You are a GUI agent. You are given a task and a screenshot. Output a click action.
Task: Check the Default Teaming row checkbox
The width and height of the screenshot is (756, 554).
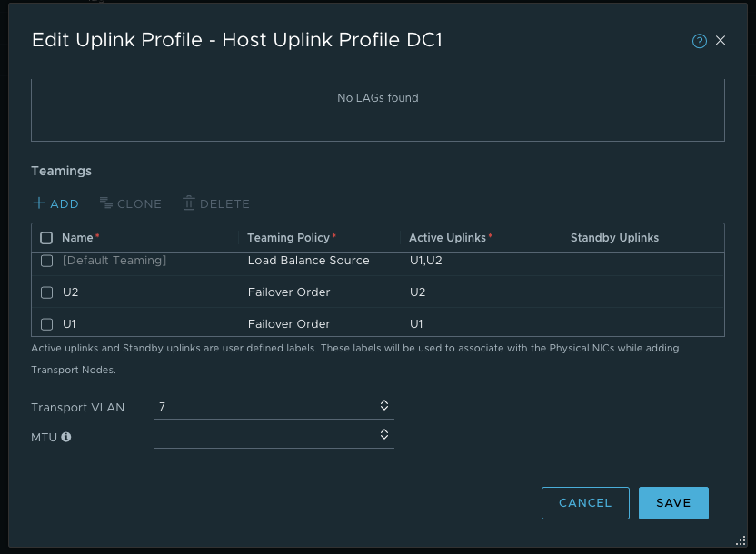point(47,261)
